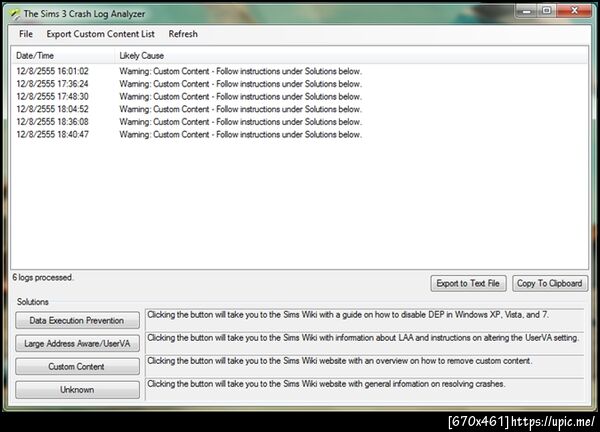Click the Copy To Clipboard button
The height and width of the screenshot is (432, 600).
[x=550, y=284]
